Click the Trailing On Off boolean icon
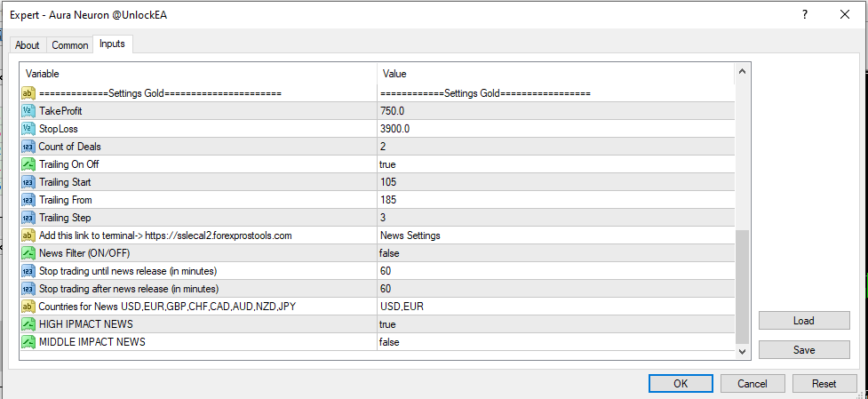Image resolution: width=868 pixels, height=399 pixels. [28, 164]
